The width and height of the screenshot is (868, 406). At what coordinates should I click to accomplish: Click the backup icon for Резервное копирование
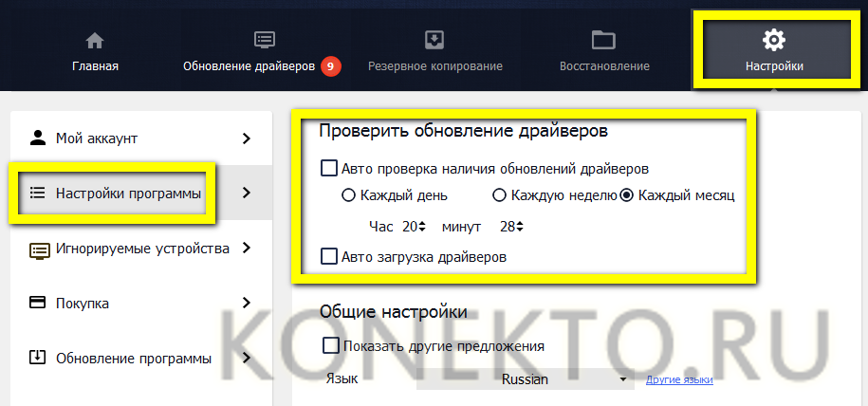click(434, 40)
